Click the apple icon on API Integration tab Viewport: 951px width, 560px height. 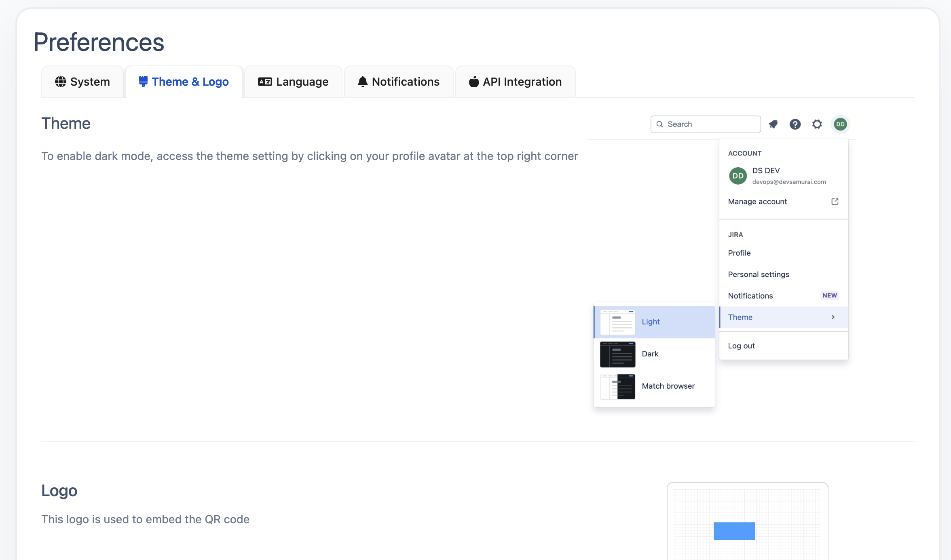[x=473, y=82]
